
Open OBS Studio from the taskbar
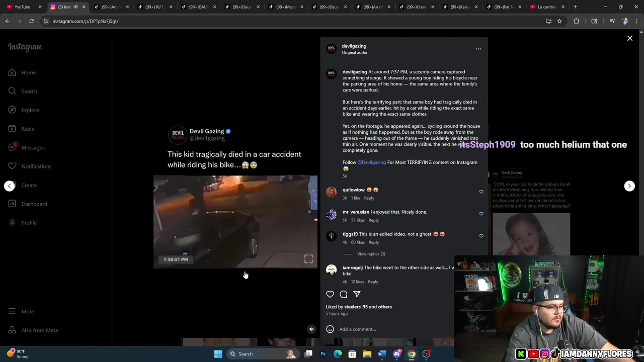click(426, 354)
